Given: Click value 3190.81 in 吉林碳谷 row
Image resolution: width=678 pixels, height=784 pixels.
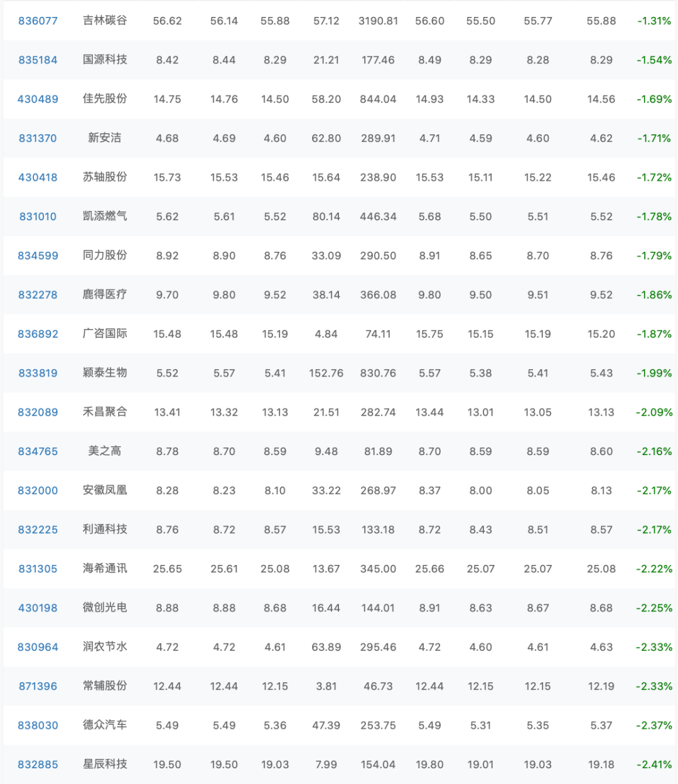Looking at the screenshot, I should tap(378, 21).
